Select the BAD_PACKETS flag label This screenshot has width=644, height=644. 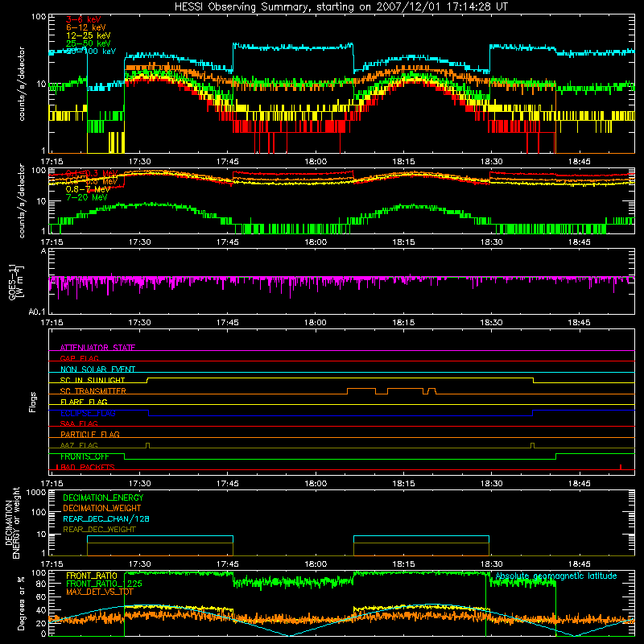point(86,467)
